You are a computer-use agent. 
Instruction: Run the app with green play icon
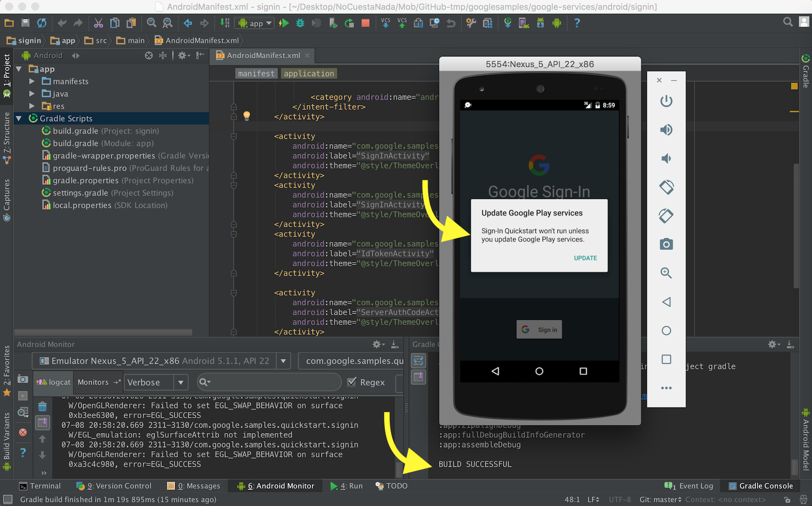point(284,23)
